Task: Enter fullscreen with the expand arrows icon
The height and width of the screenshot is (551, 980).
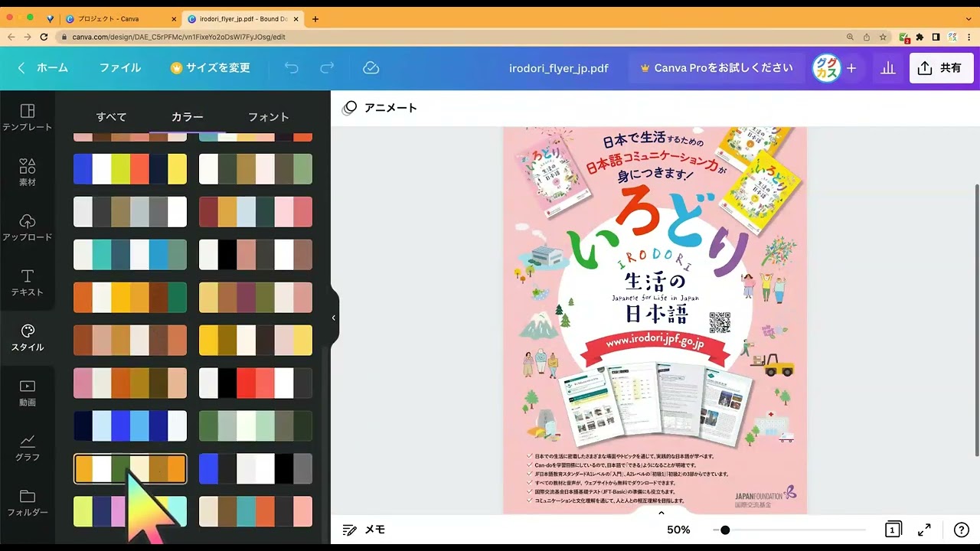Action: (924, 530)
